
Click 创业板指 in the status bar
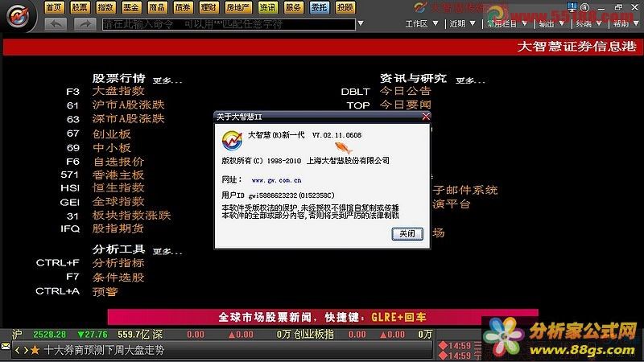click(x=314, y=335)
